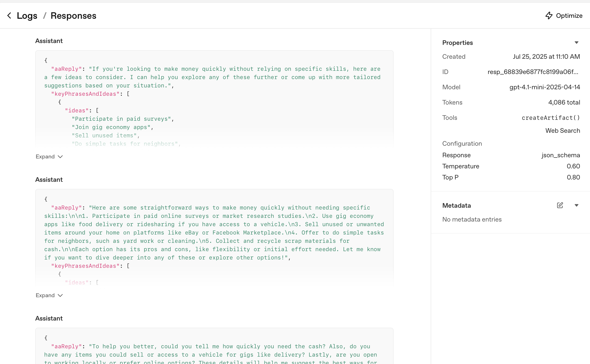Collapse the Metadata section arrow
The width and height of the screenshot is (590, 364).
(576, 205)
